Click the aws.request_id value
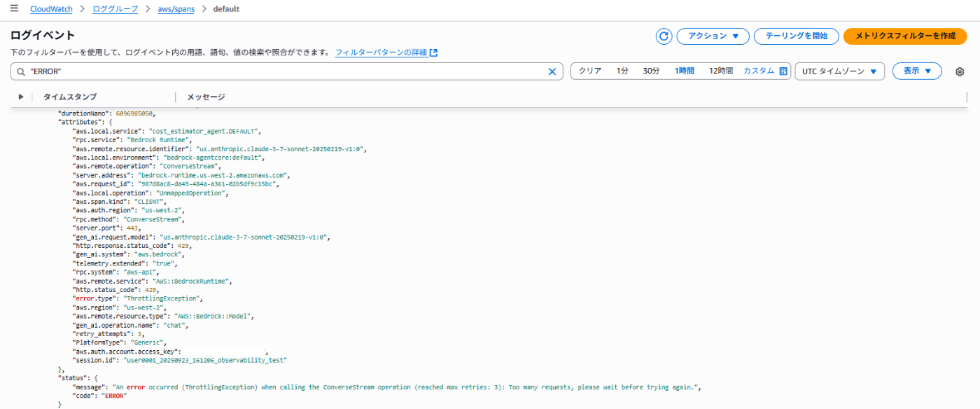The image size is (980, 409). tap(209, 183)
